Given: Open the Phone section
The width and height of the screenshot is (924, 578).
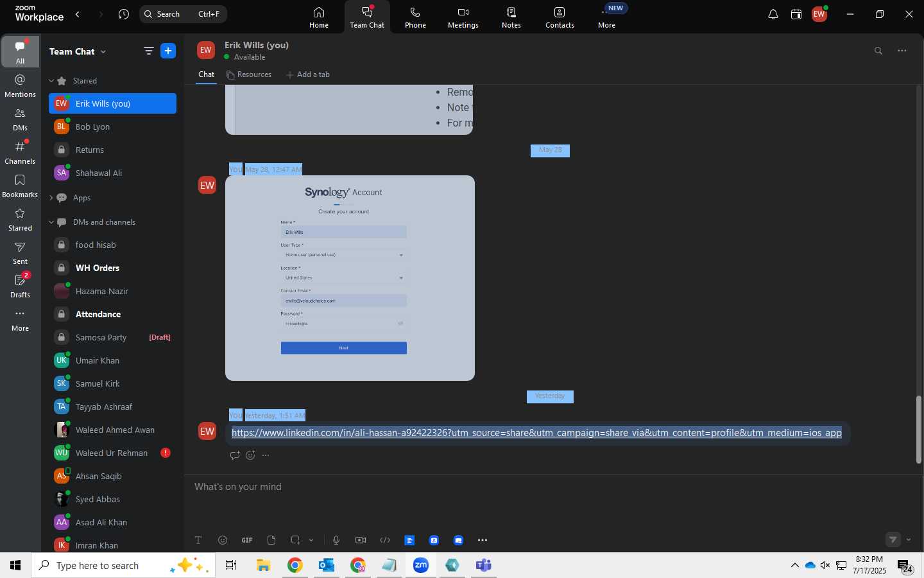Looking at the screenshot, I should click(x=415, y=17).
